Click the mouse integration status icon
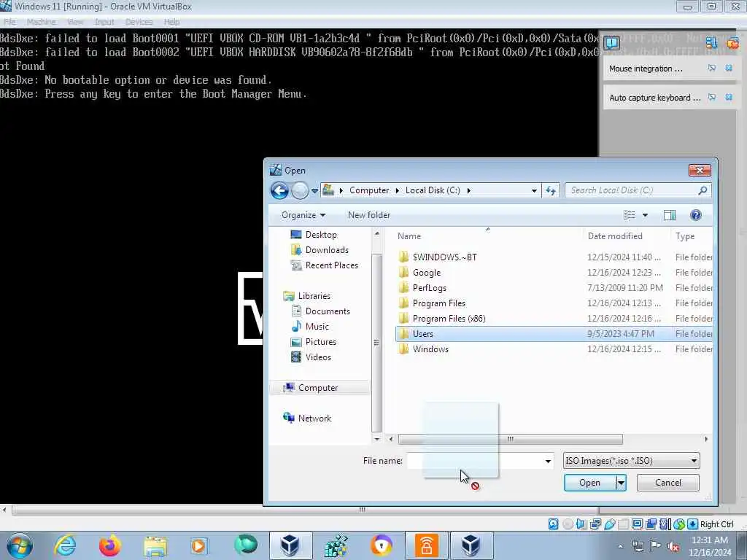The width and height of the screenshot is (747, 560). pos(679,524)
